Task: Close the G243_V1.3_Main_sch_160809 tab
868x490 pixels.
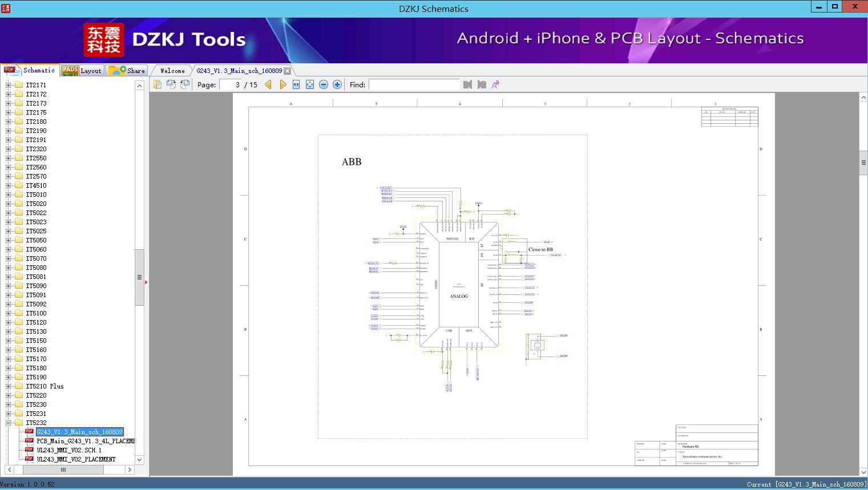Action: [x=288, y=71]
